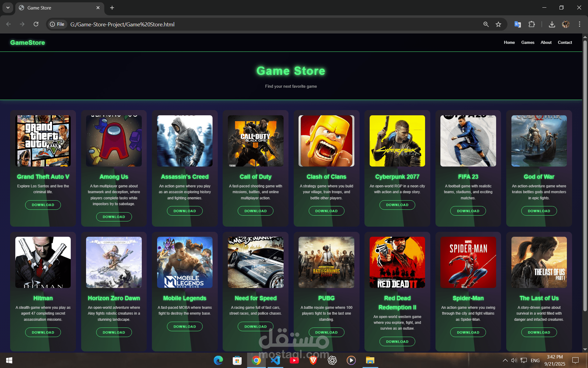Open Visual Studio Code from taskbar
The height and width of the screenshot is (368, 588).
pyautogui.click(x=275, y=360)
